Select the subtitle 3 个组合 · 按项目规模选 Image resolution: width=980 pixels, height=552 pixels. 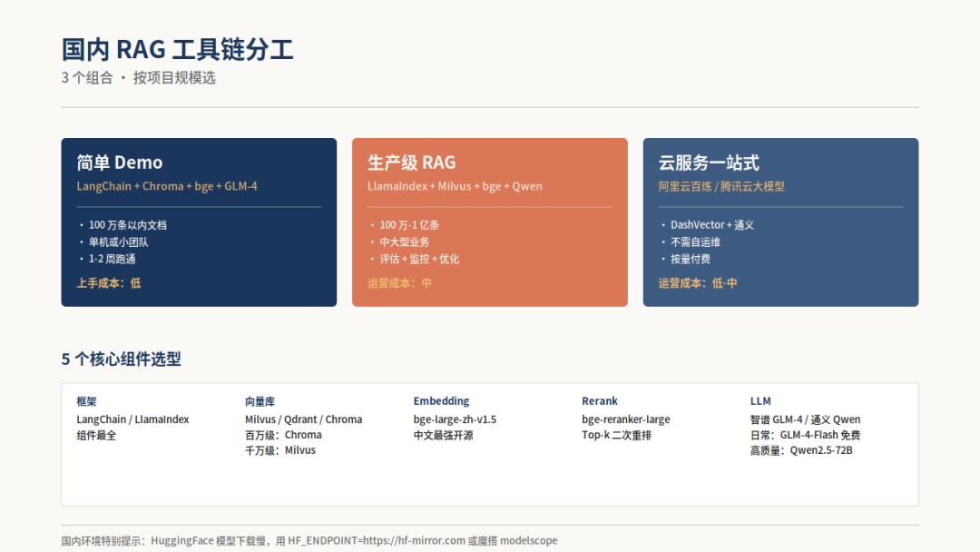pos(138,77)
